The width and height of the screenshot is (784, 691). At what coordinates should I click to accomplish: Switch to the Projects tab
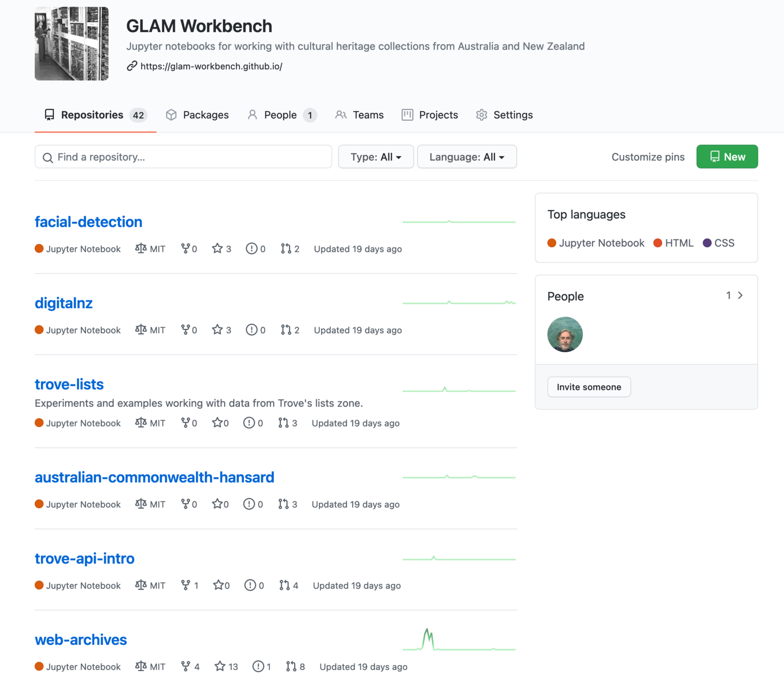click(430, 115)
